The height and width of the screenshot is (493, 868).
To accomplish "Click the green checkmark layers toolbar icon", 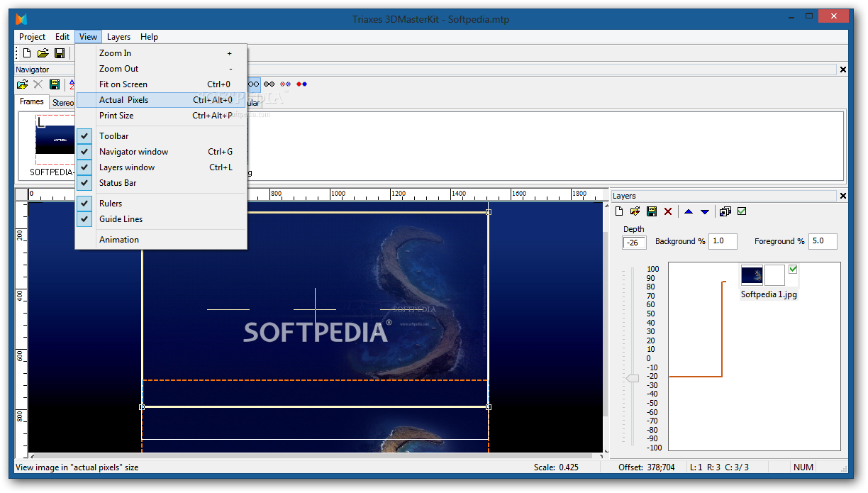I will [x=742, y=211].
